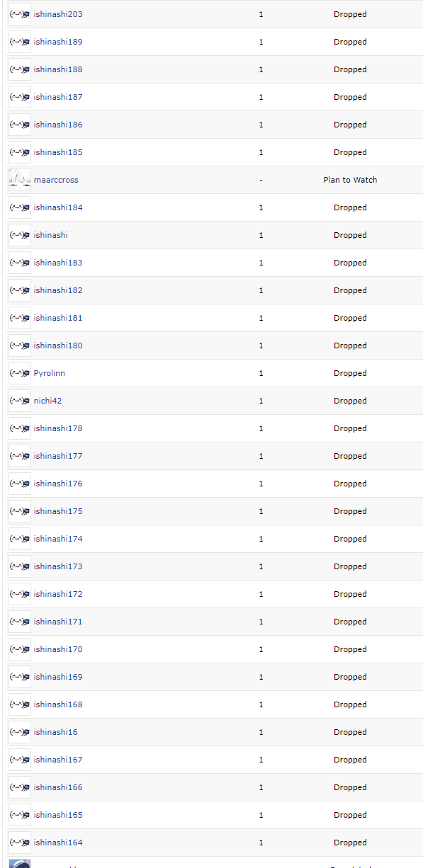Click the avatar next to plain ishinashi
The width and height of the screenshot is (423, 868).
point(20,235)
